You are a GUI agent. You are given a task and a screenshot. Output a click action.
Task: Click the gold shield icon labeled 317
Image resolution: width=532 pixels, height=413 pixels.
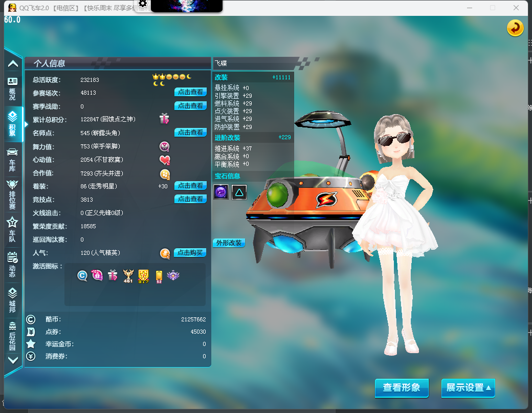144,276
